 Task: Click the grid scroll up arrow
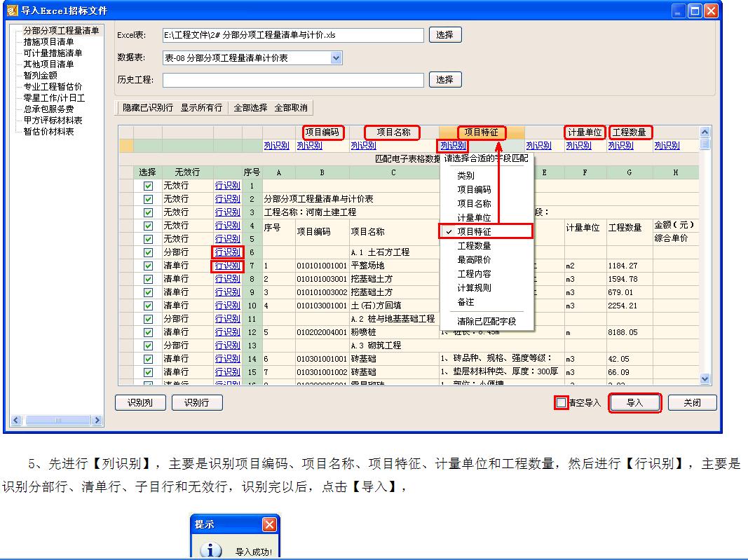click(705, 132)
